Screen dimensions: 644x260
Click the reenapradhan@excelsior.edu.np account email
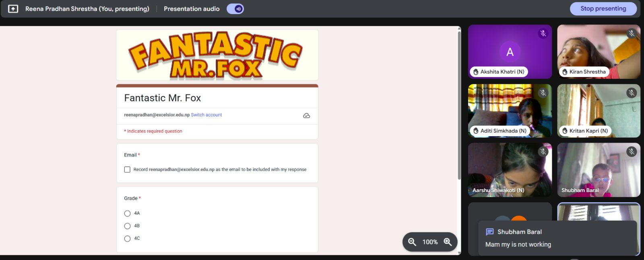click(x=157, y=115)
